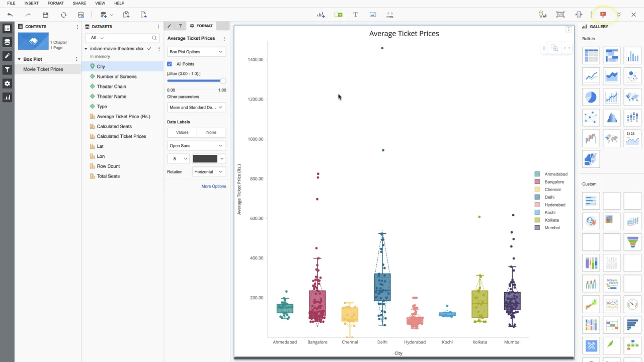
Task: Insert an image from the toolbar
Action: coord(373,15)
